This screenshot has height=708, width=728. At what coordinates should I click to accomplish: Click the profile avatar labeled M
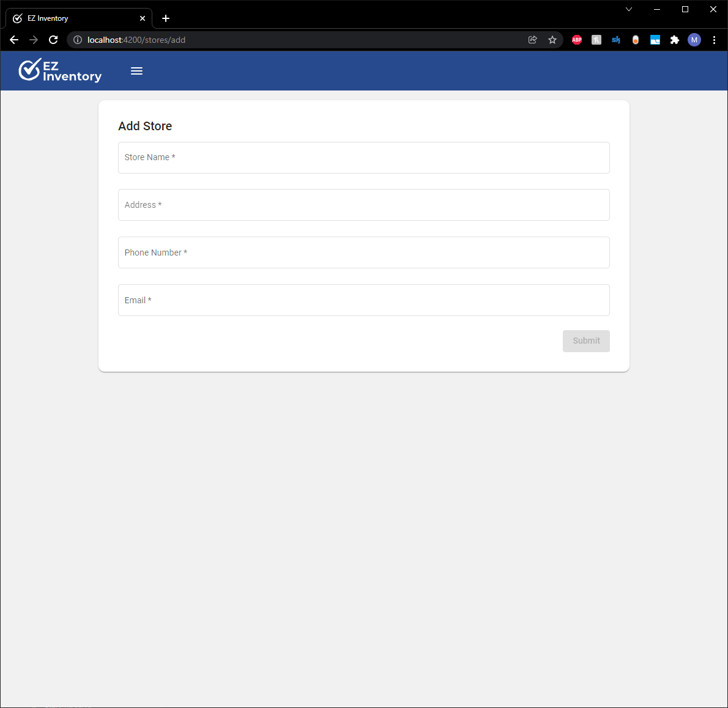coord(694,40)
